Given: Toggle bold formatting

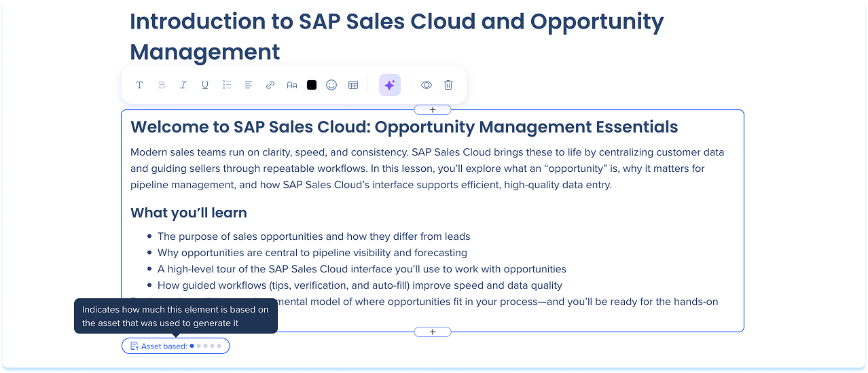Looking at the screenshot, I should point(162,85).
